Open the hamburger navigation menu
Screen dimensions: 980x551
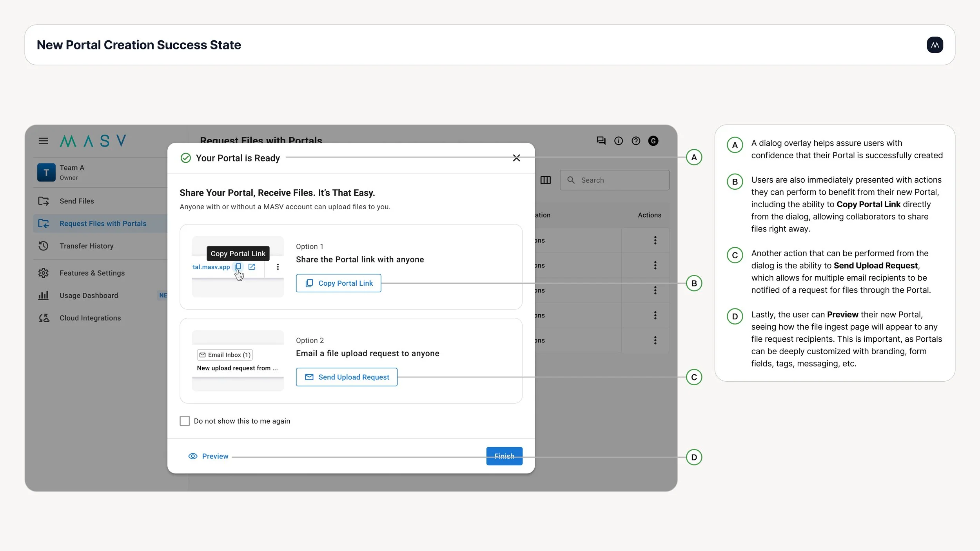click(43, 141)
